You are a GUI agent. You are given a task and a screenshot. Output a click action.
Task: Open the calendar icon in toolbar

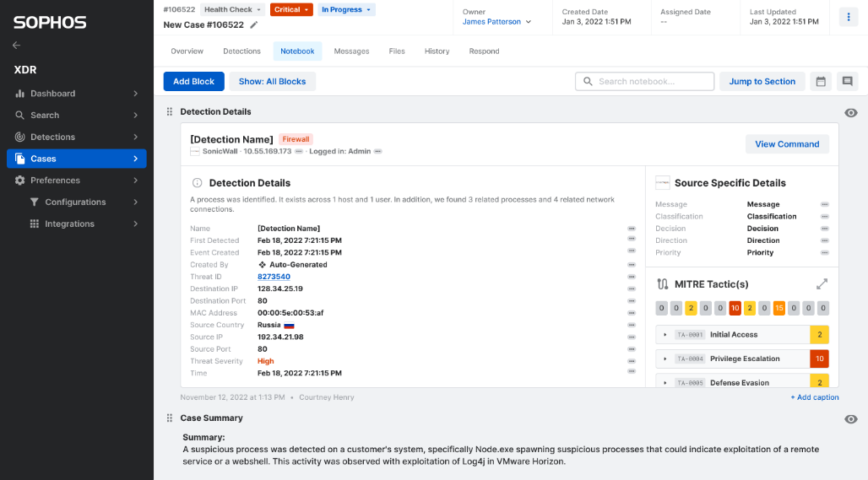(821, 81)
